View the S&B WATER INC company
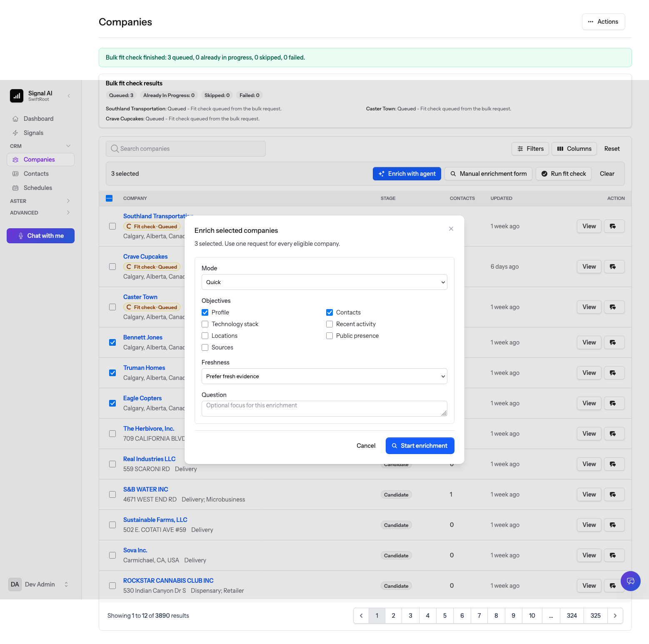 [589, 494]
